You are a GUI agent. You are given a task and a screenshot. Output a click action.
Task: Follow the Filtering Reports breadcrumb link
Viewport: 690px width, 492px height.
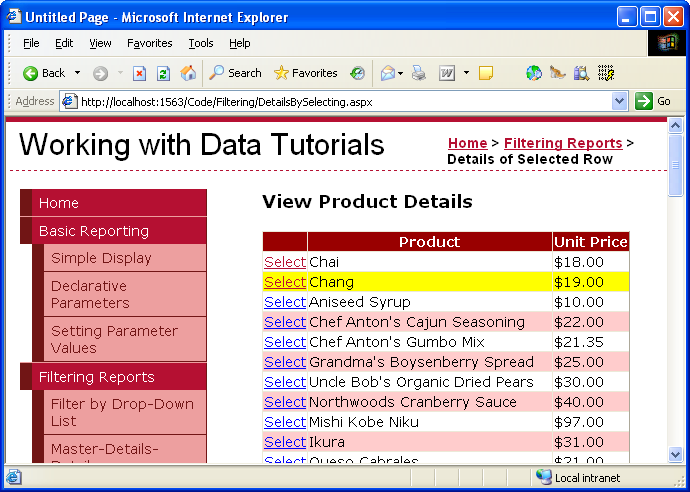click(x=563, y=143)
